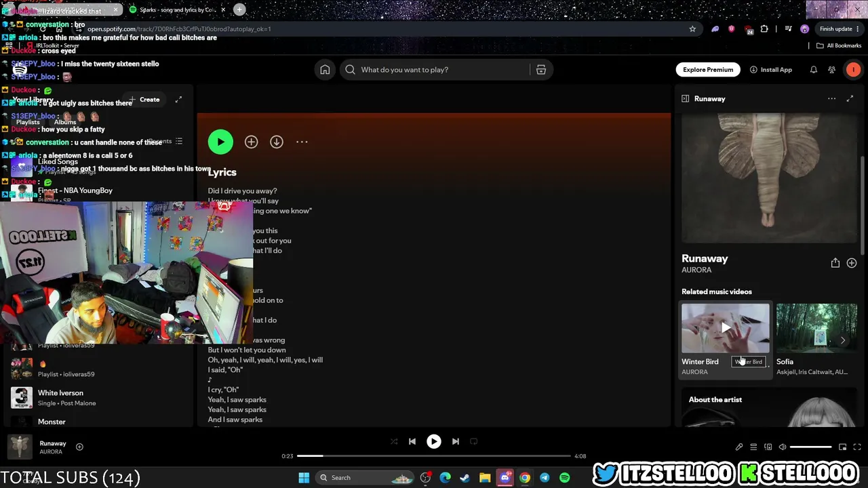Toggle the lyrics view microphone icon
This screenshot has width=868, height=488.
click(x=739, y=447)
